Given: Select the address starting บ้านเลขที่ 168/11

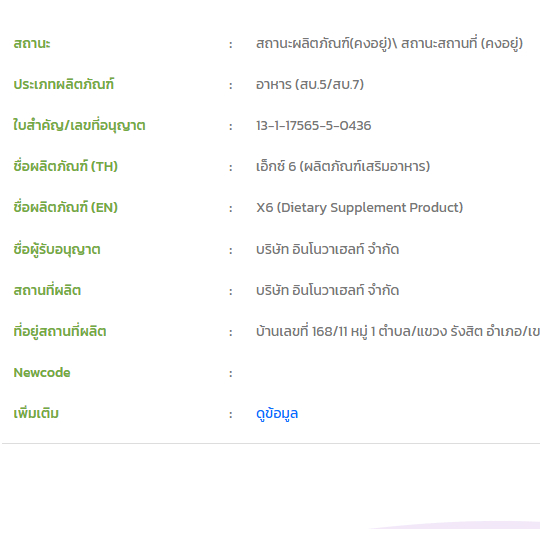Looking at the screenshot, I should 398,331.
